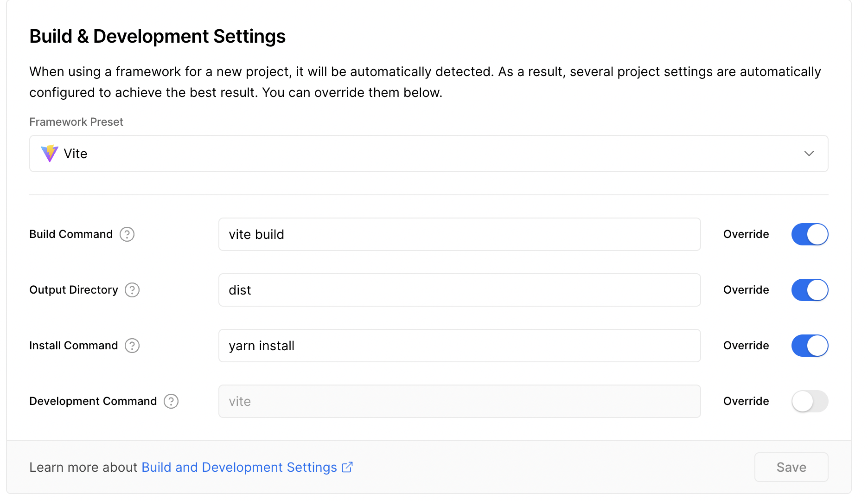The height and width of the screenshot is (501, 868).
Task: Expand the Framework Preset chevron
Action: pyautogui.click(x=809, y=154)
